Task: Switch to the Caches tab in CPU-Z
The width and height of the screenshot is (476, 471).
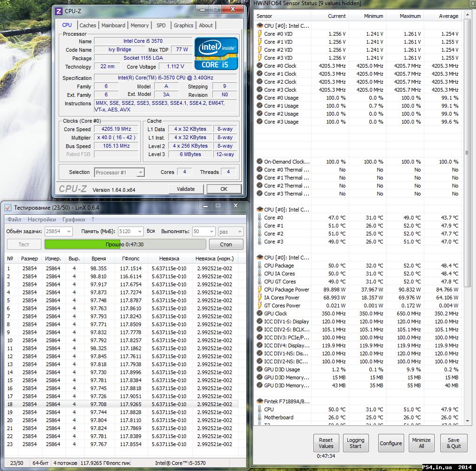Action: point(88,25)
